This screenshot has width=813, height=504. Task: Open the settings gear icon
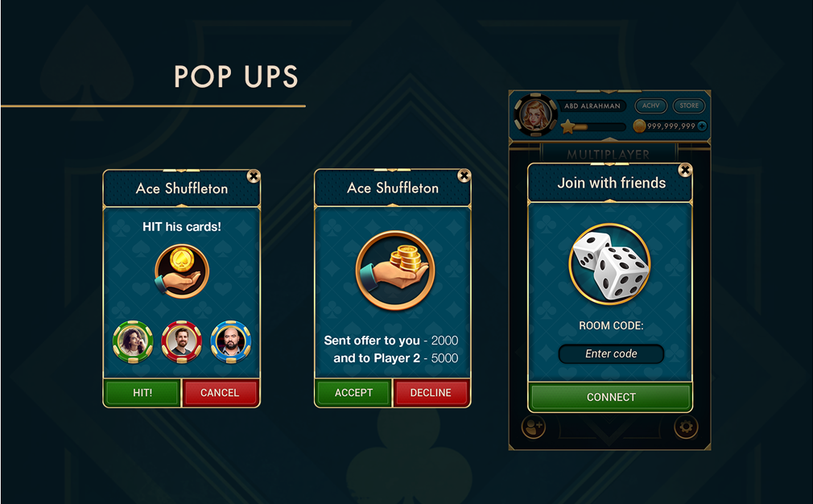click(x=686, y=428)
